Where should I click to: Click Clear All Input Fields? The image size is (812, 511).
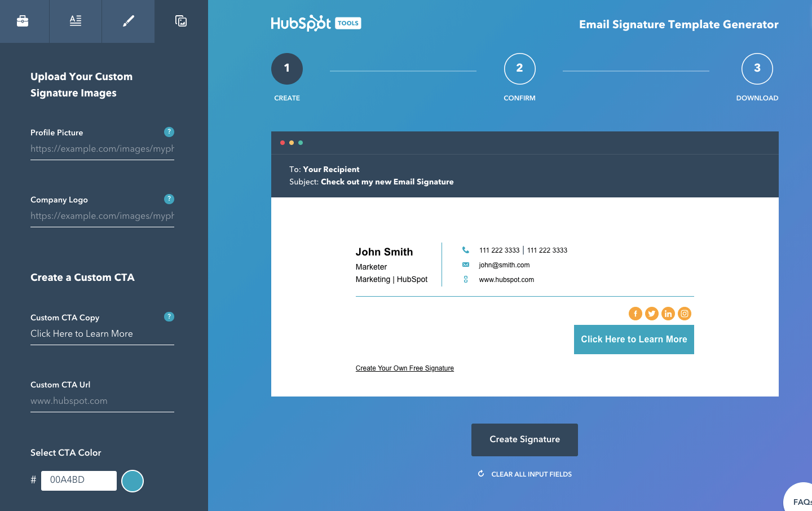pos(532,474)
